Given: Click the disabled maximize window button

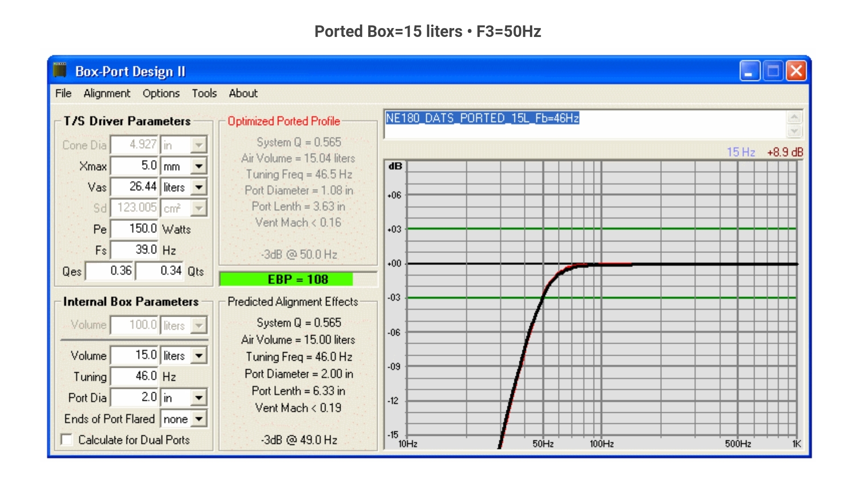Looking at the screenshot, I should tap(773, 71).
